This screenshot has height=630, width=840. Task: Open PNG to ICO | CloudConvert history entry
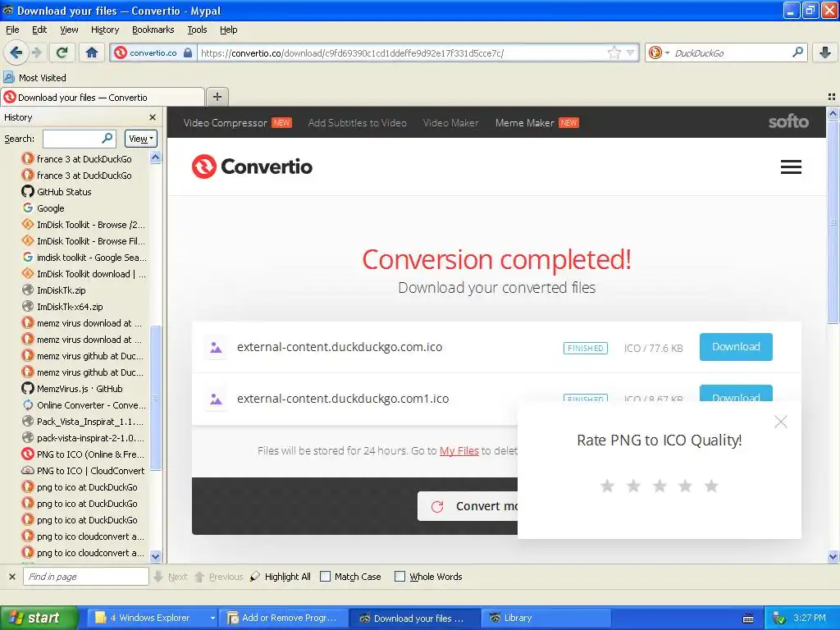pos(90,471)
